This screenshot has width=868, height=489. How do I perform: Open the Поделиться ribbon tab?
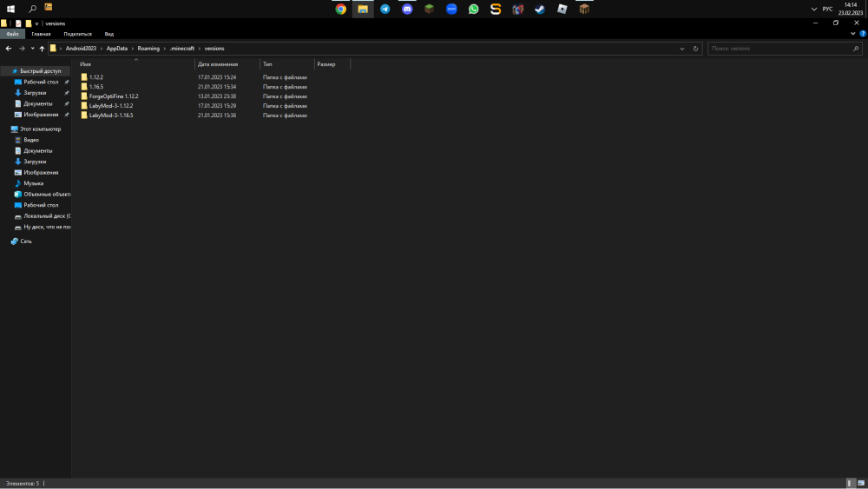[x=77, y=35]
